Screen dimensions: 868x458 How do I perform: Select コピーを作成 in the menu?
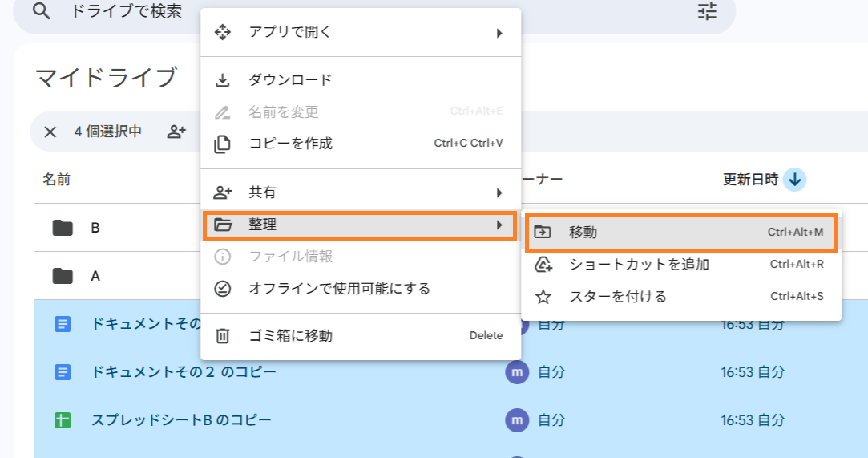pos(290,144)
